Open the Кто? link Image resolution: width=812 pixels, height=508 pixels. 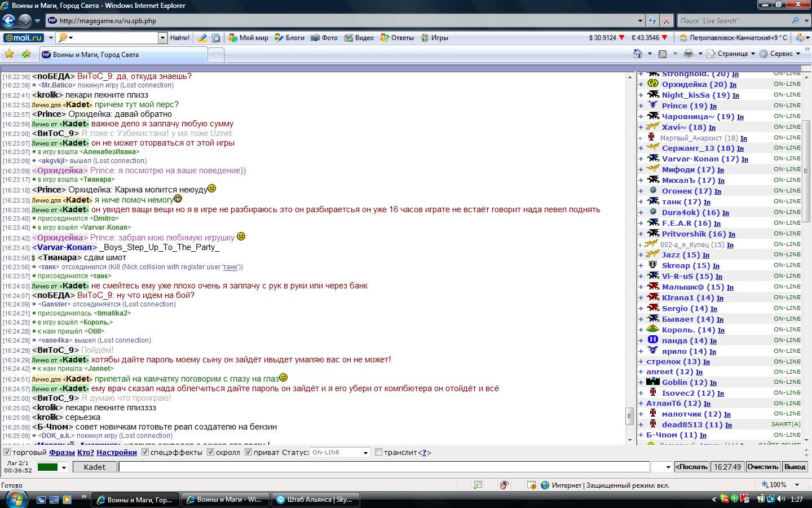(x=86, y=452)
